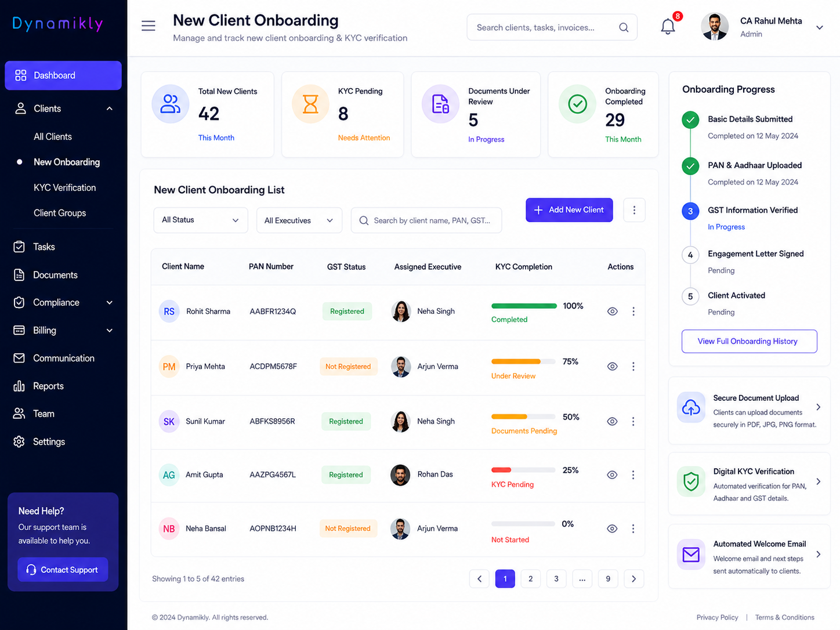The width and height of the screenshot is (840, 630).
Task: Click the "ACDPM5678F" PAN number cell
Action: tap(273, 367)
